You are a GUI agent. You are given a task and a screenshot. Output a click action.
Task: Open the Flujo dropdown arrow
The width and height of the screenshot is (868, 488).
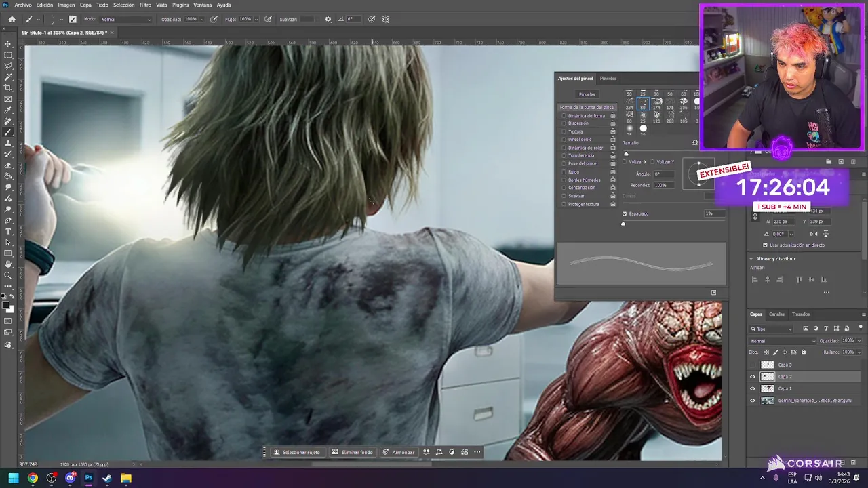[256, 19]
